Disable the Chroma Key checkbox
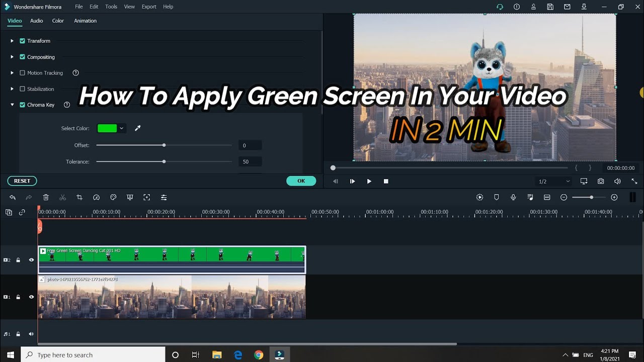The height and width of the screenshot is (362, 644). 22,105
